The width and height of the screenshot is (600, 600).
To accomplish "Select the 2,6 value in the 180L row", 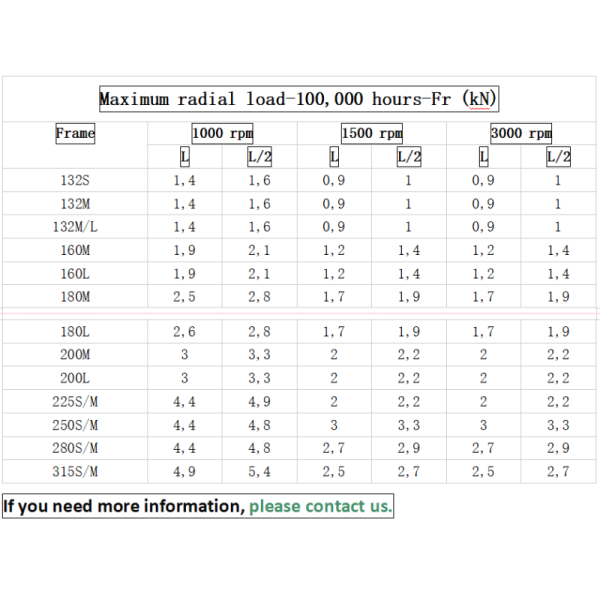I will [184, 331].
